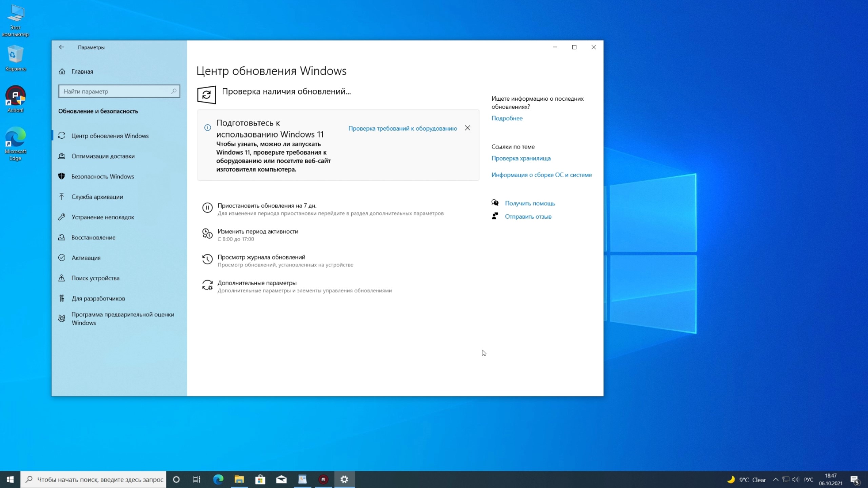
Task: Expand hidden tray icons chevron
Action: (x=775, y=480)
